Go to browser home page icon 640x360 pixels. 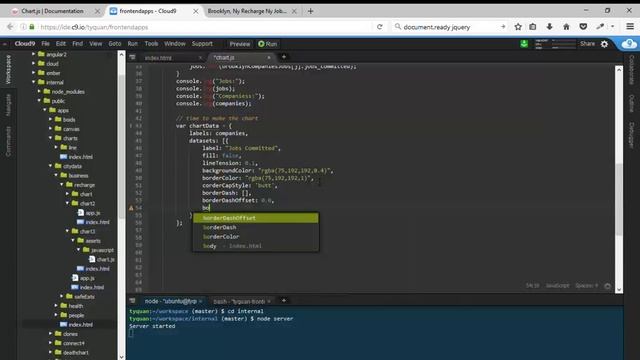pyautogui.click(x=566, y=27)
